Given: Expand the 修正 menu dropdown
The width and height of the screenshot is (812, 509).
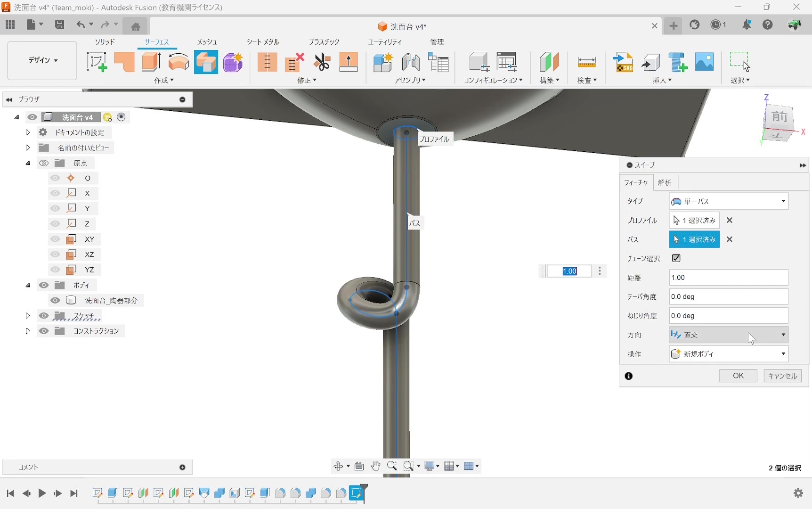Looking at the screenshot, I should pyautogui.click(x=307, y=81).
